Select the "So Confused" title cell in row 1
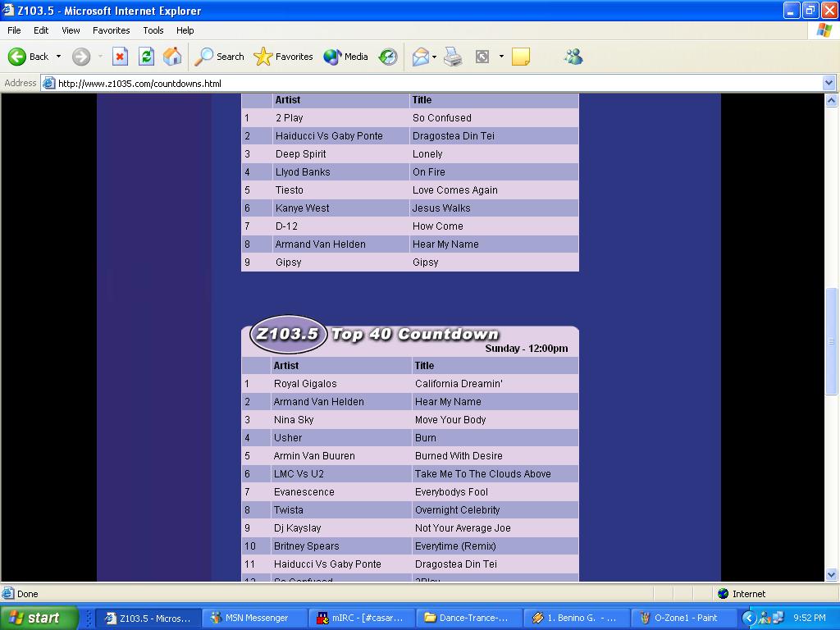The width and height of the screenshot is (840, 630). click(494, 118)
